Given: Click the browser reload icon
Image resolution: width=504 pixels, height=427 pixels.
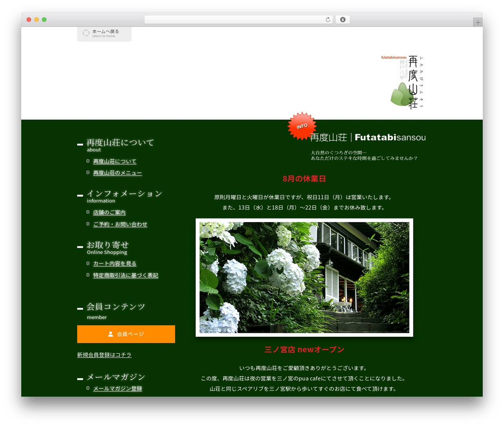Looking at the screenshot, I should pos(328,20).
